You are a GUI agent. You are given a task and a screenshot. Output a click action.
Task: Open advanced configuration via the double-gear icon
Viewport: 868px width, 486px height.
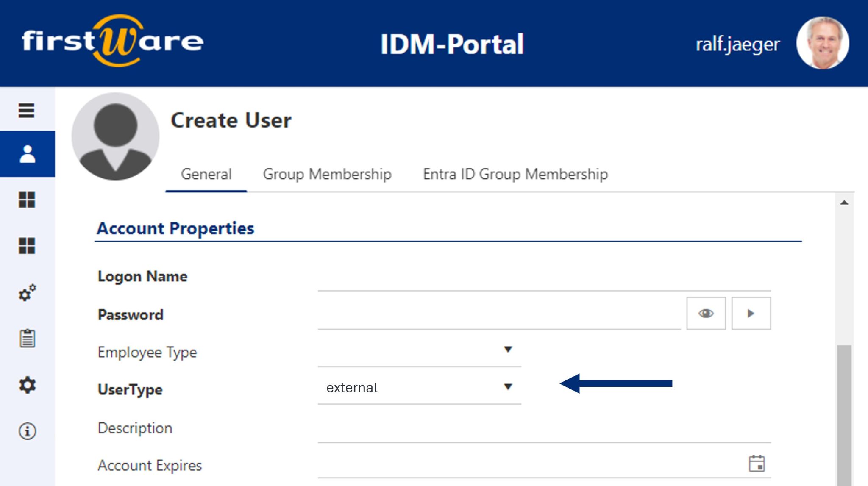(26, 293)
